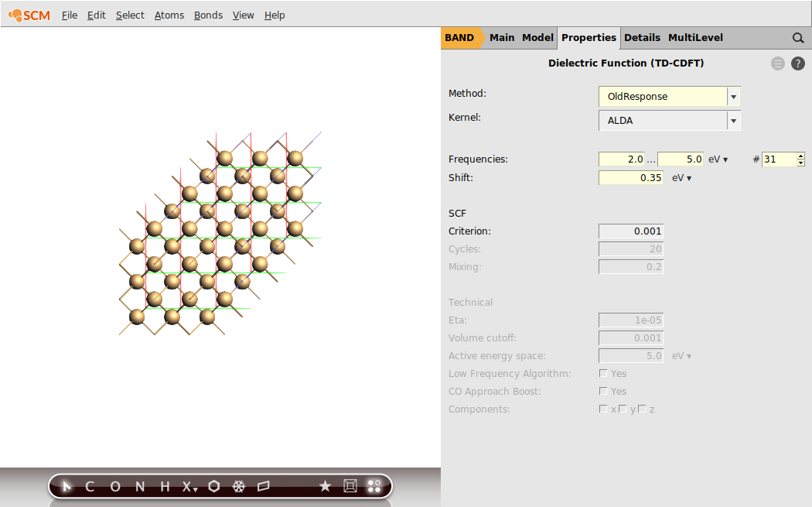Open the frequency eV unit dropdown
Viewport: 812px width, 507px height.
click(718, 159)
